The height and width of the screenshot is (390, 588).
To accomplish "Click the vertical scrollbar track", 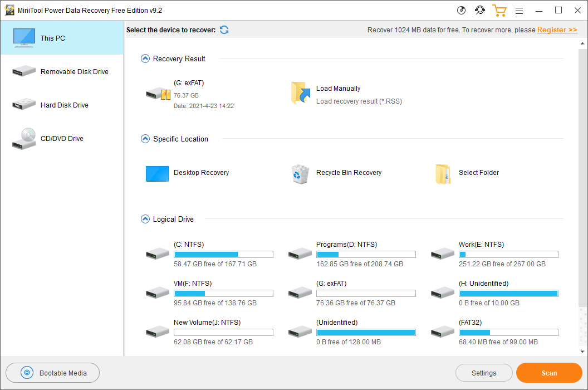I will [x=582, y=197].
